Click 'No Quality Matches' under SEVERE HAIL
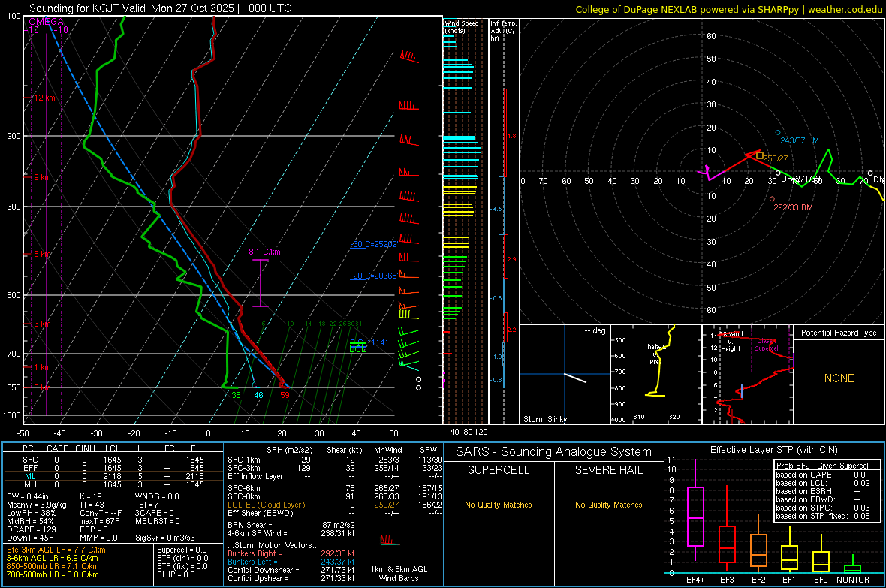The height and width of the screenshot is (588, 886). [608, 505]
